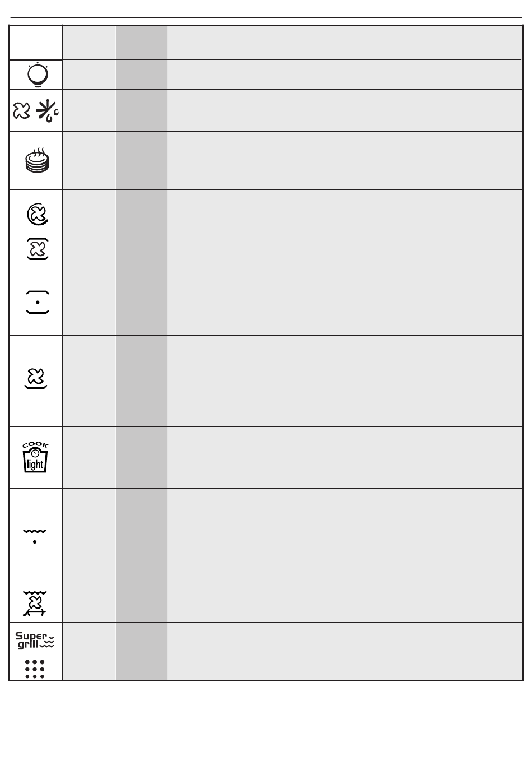The height and width of the screenshot is (780, 532).
Task: Click the light gray cell next to the Super grill icon
Action: coord(88,639)
